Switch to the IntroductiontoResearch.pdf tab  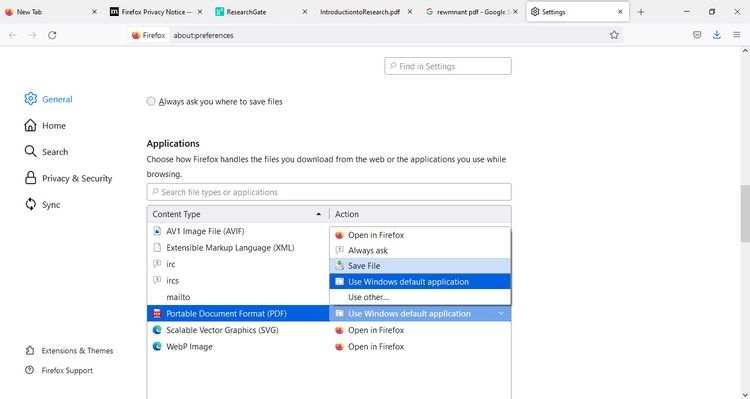(366, 12)
